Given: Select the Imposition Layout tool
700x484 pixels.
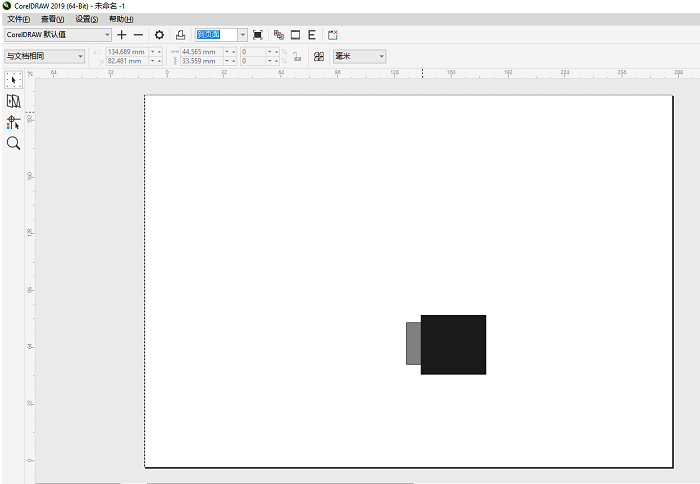Looking at the screenshot, I should [13, 101].
